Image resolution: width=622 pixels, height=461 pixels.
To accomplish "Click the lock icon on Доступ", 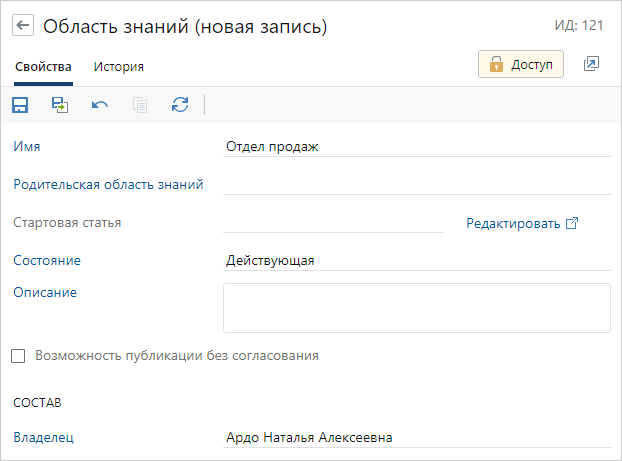I will pos(496,65).
